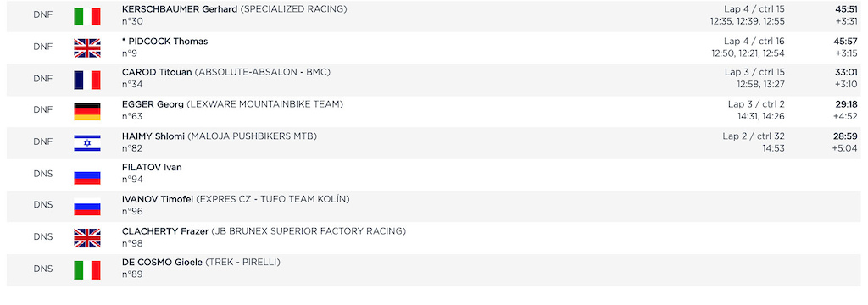Viewport: 868px width, 305px height.
Task: Click the 45:51 time for Kerschbaumer
Action: tap(846, 9)
